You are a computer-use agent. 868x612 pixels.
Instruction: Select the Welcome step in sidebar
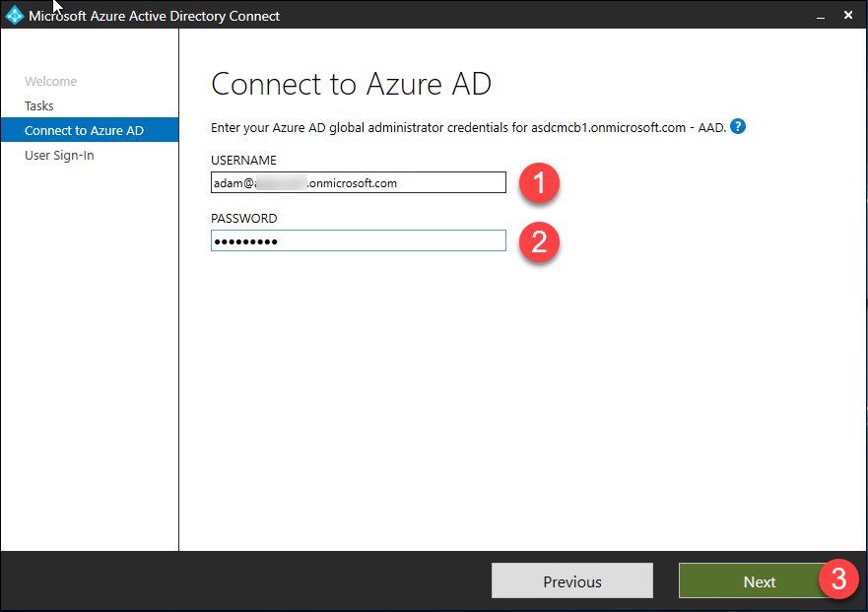(x=51, y=82)
